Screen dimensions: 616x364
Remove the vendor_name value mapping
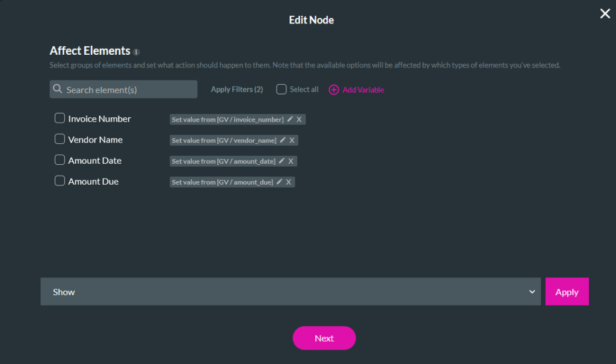pos(292,140)
